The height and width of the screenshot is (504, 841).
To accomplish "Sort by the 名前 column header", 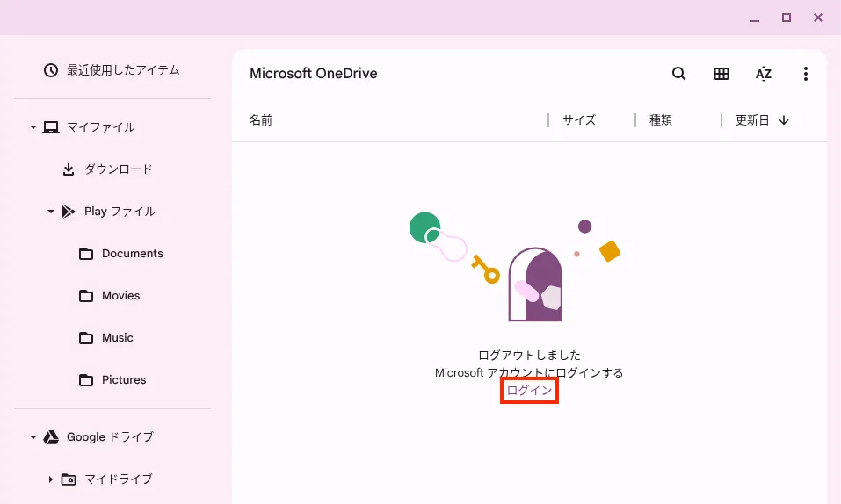I will click(x=261, y=120).
